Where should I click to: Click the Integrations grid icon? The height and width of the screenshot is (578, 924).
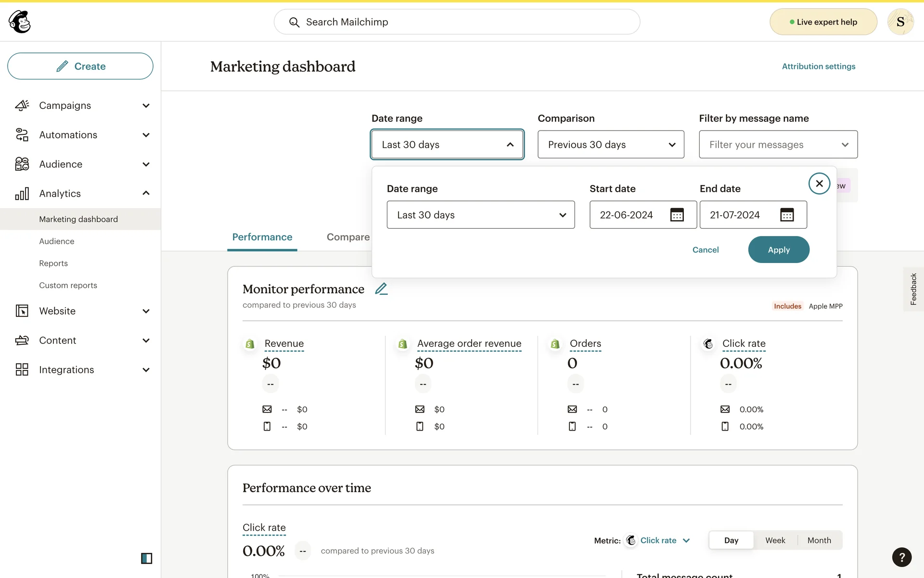click(x=22, y=369)
